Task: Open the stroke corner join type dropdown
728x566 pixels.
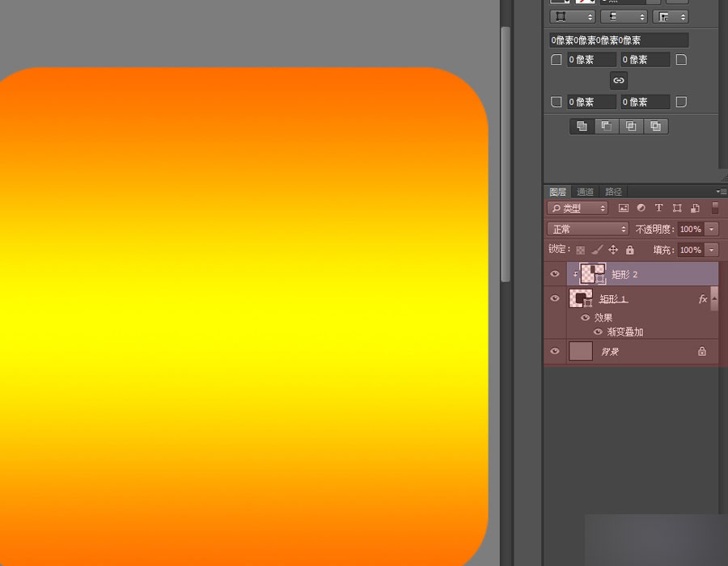Action: tap(670, 17)
